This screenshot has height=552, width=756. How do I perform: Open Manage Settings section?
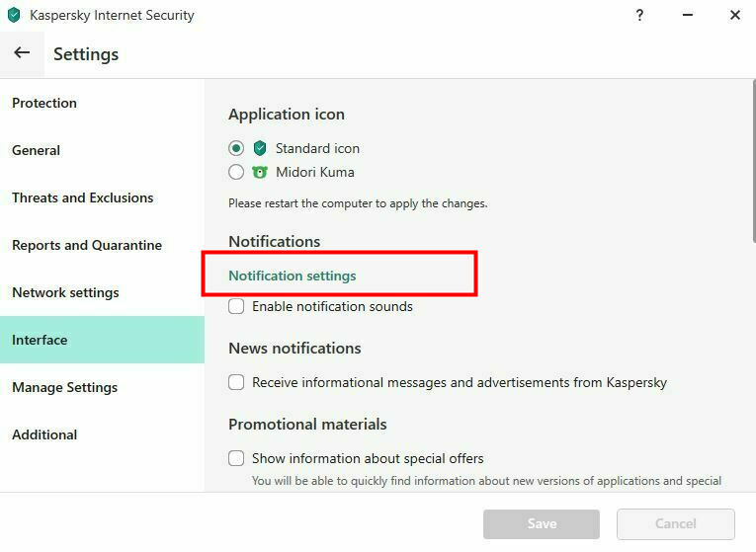coord(102,387)
